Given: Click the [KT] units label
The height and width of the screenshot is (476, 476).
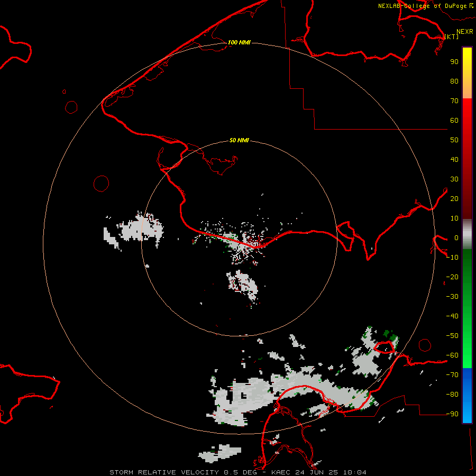Looking at the screenshot, I should 452,36.
